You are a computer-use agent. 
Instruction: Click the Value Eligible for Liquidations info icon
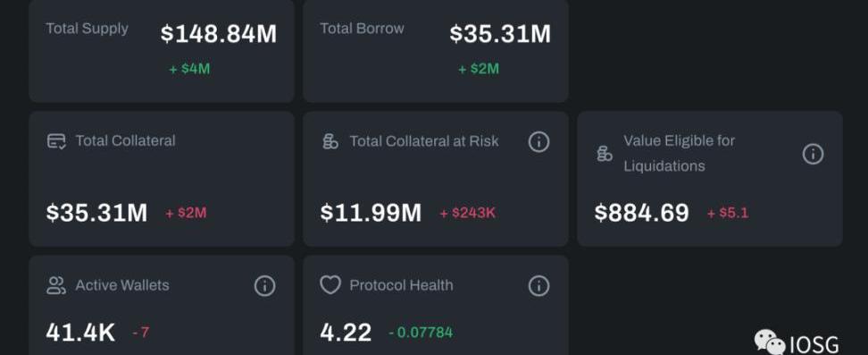pos(813,154)
